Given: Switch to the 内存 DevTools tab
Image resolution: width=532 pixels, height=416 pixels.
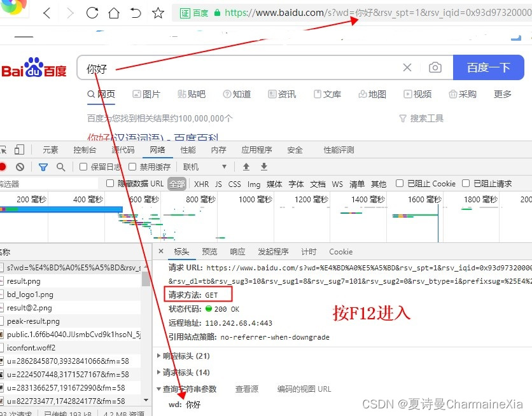Looking at the screenshot, I should pyautogui.click(x=218, y=150).
